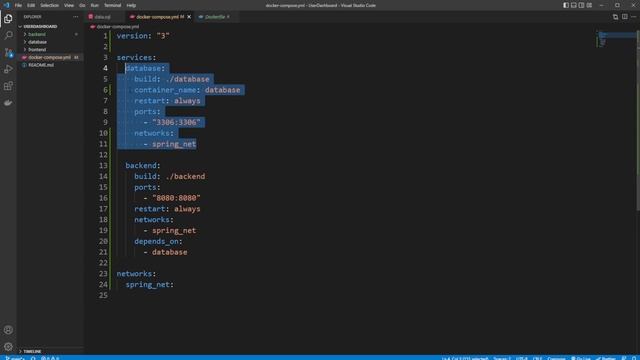
Task: Click notifications bell in status bar
Action: coord(634,358)
